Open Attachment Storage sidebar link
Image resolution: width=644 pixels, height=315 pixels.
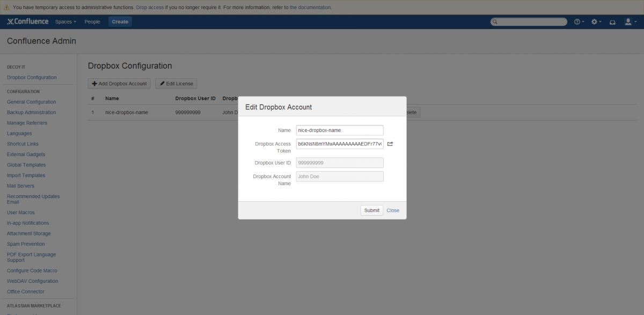coord(29,233)
